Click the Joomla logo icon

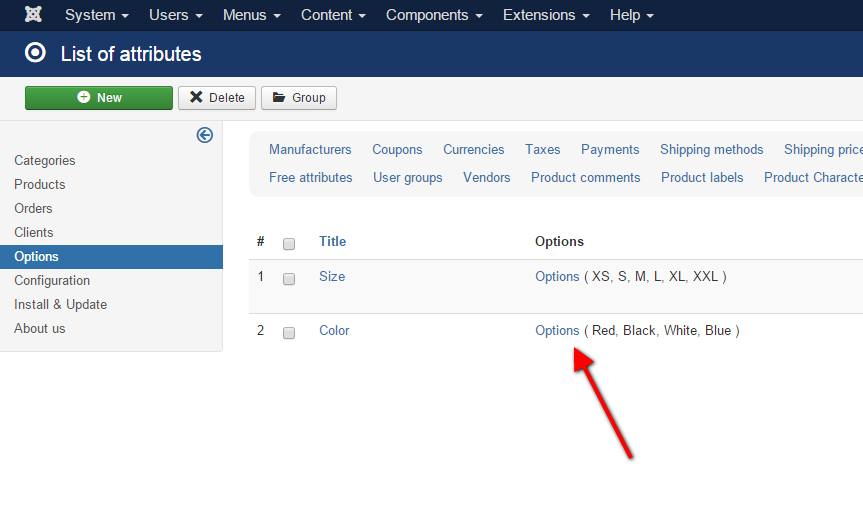pyautogui.click(x=33, y=15)
